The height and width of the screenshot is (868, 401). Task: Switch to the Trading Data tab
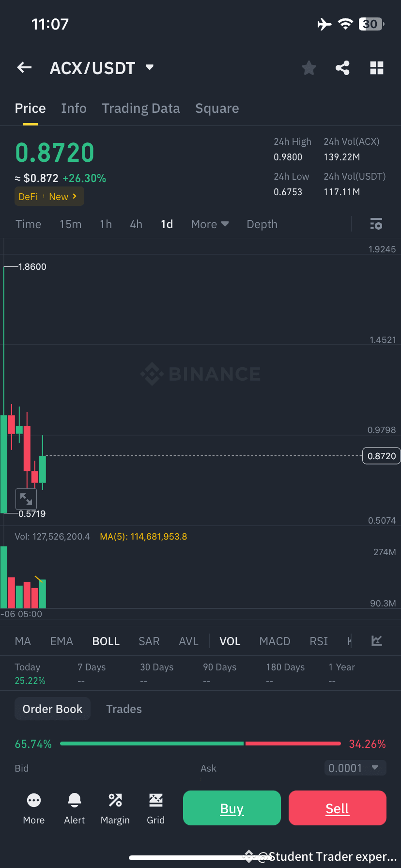pyautogui.click(x=140, y=108)
